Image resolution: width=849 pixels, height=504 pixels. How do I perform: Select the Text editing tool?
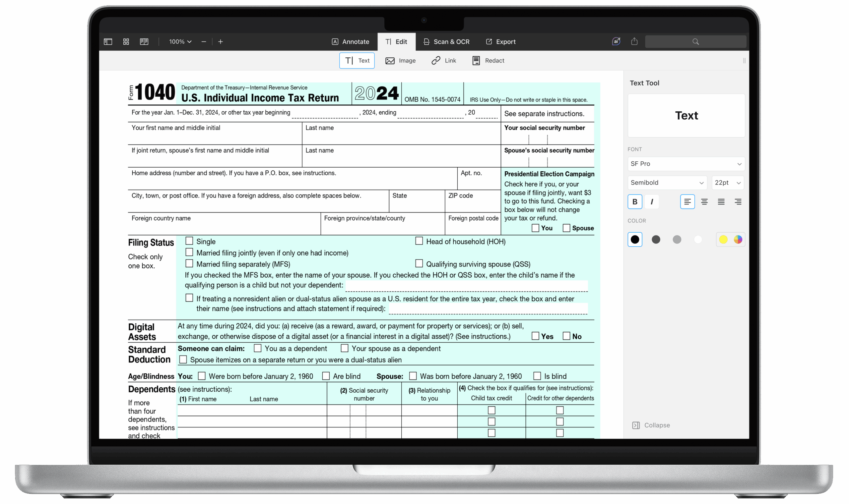[x=356, y=60]
